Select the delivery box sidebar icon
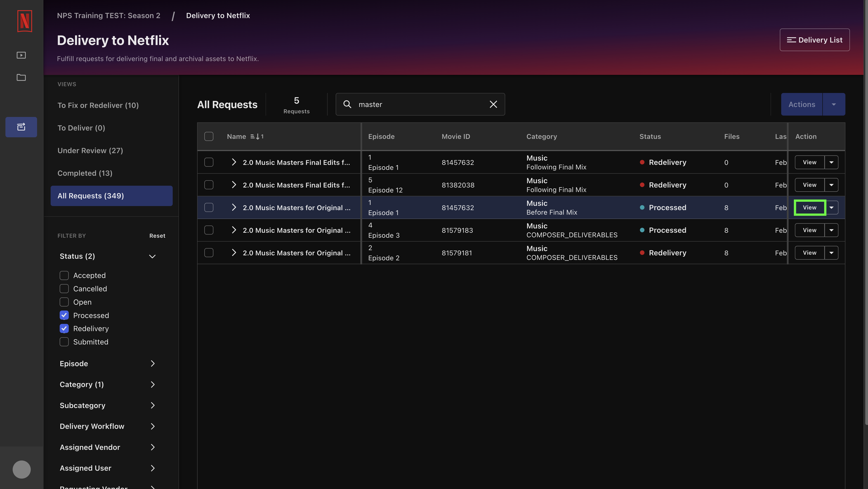This screenshot has height=489, width=868. click(x=21, y=127)
